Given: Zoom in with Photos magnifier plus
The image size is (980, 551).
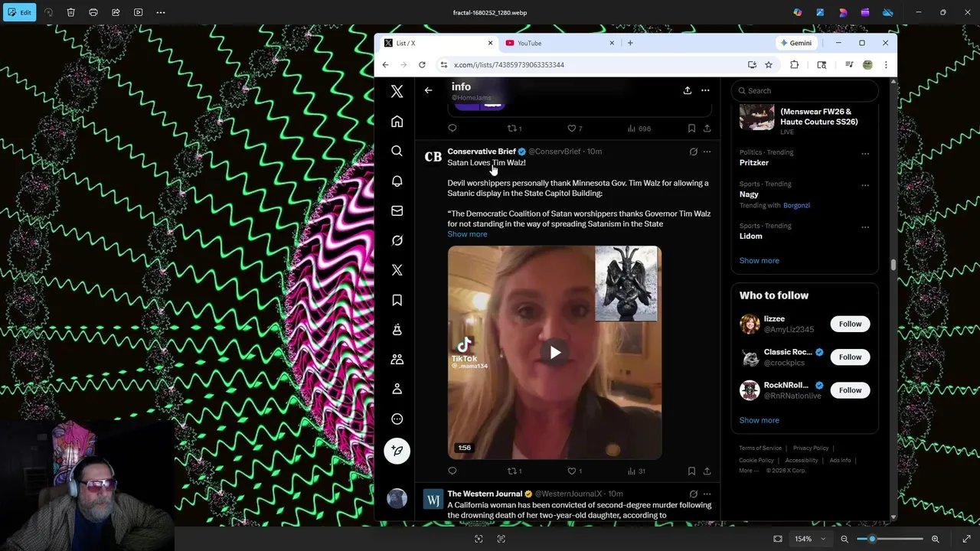Looking at the screenshot, I should [x=935, y=539].
